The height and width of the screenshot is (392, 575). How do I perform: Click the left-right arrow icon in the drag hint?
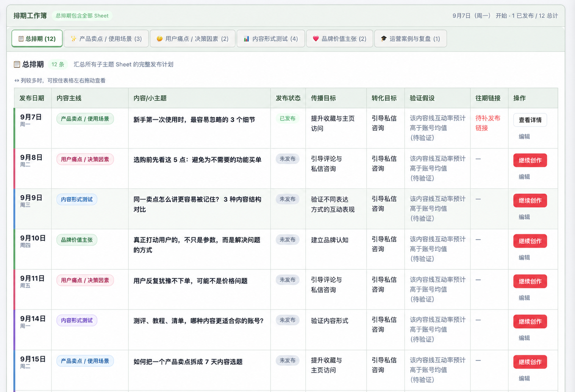tap(17, 81)
